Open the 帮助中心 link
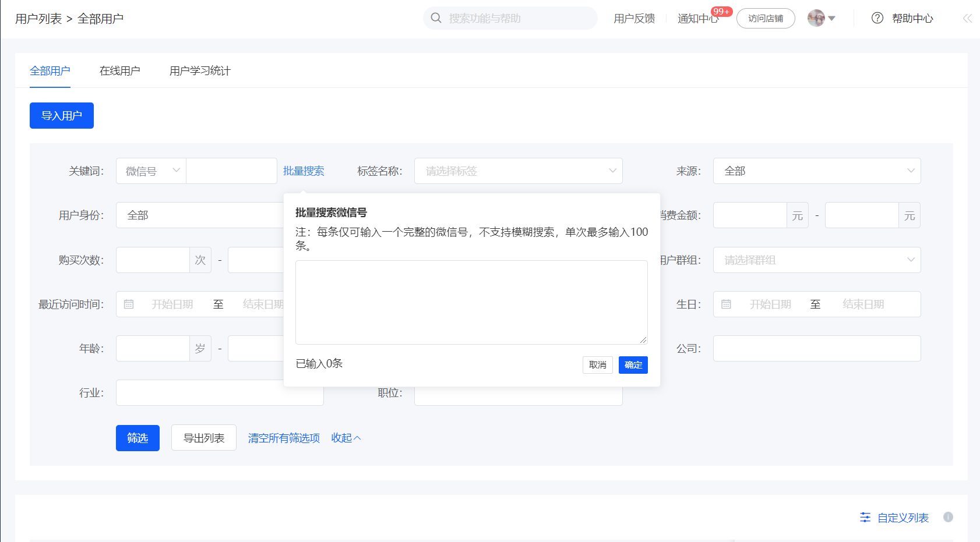Viewport: 980px width, 542px height. tap(912, 19)
